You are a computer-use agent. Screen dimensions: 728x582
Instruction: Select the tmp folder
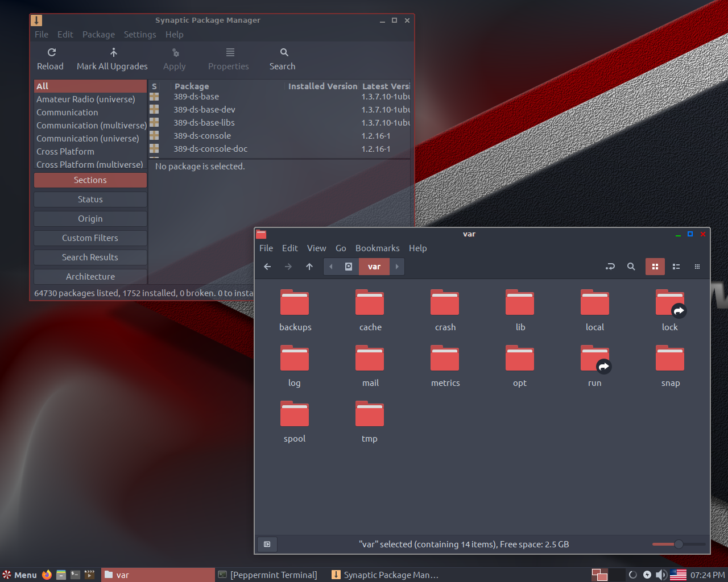[x=370, y=422]
